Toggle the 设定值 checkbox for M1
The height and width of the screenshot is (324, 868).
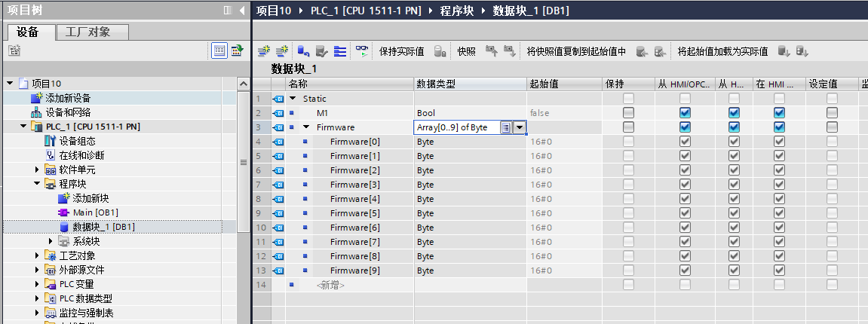coord(832,113)
